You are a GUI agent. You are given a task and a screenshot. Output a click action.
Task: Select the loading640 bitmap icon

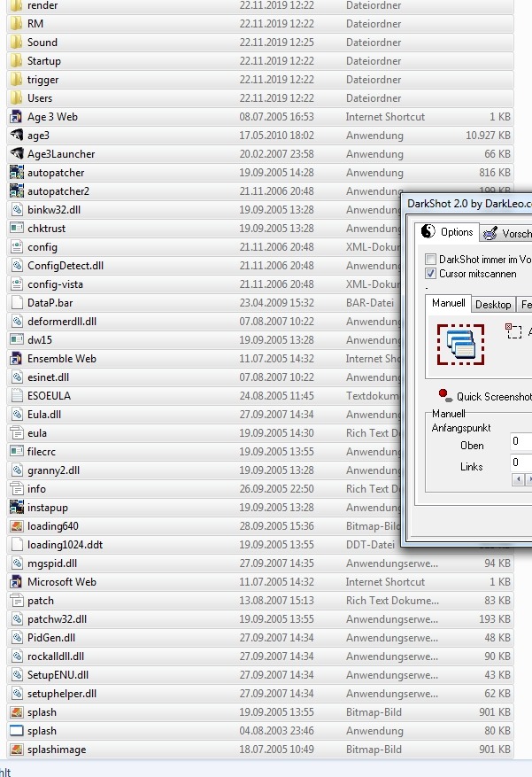[16, 525]
